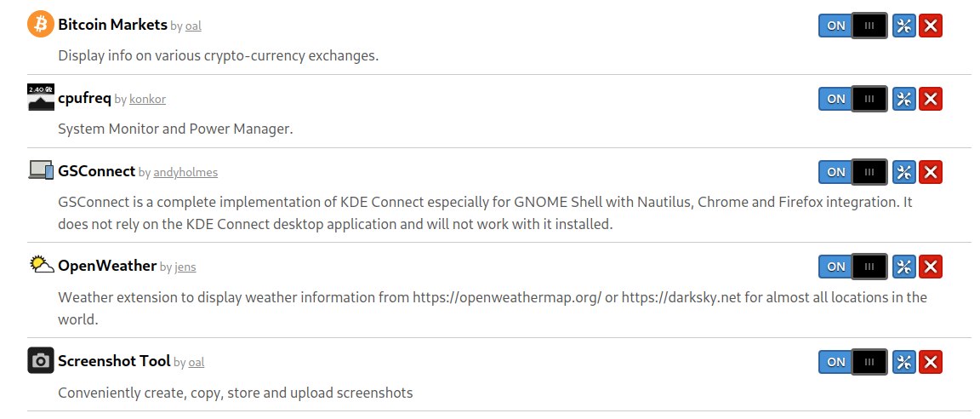This screenshot has width=980, height=419.
Task: Open Bitcoin Markets extension settings
Action: [x=903, y=26]
